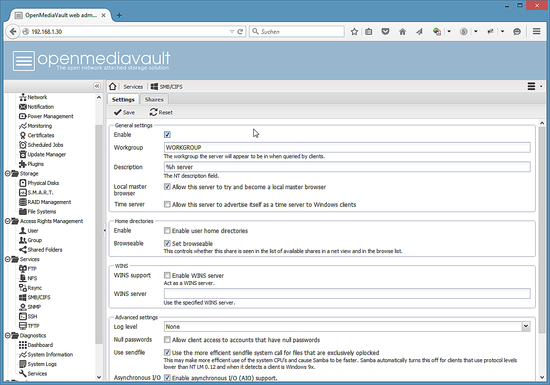Open the Log level dropdown

point(526,326)
